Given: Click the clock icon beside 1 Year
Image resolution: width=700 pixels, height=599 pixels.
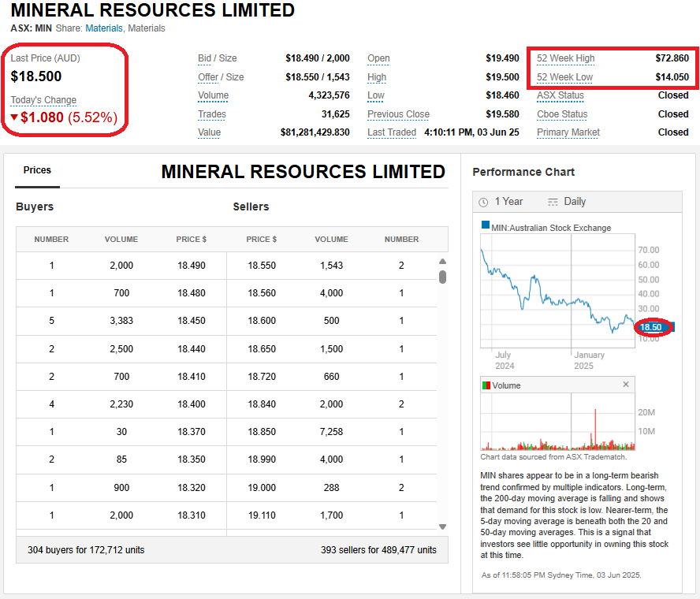Looking at the screenshot, I should [483, 202].
